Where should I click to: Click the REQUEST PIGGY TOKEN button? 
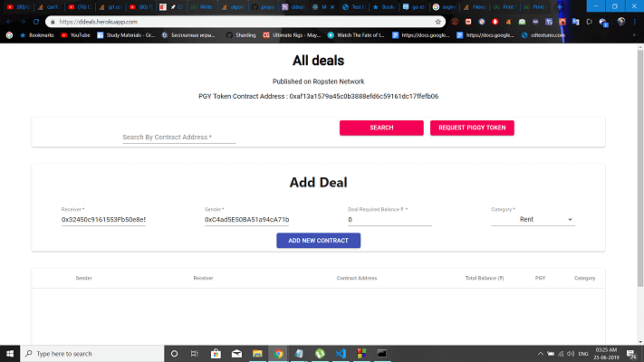tap(472, 128)
